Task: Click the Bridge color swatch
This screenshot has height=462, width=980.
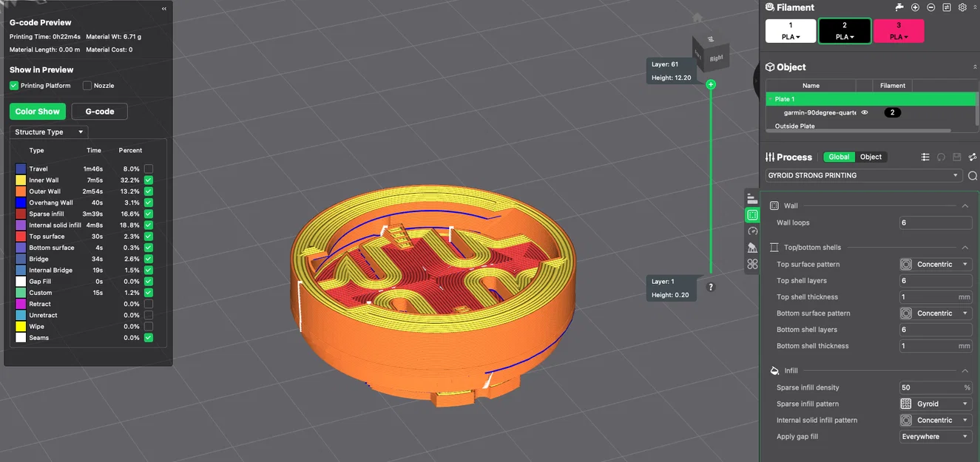Action: point(21,259)
